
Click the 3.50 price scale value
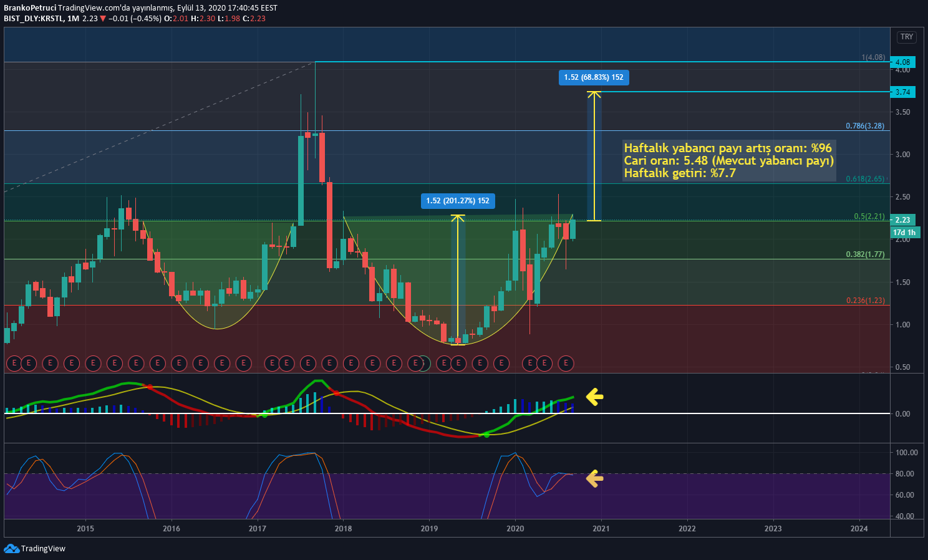pos(902,112)
